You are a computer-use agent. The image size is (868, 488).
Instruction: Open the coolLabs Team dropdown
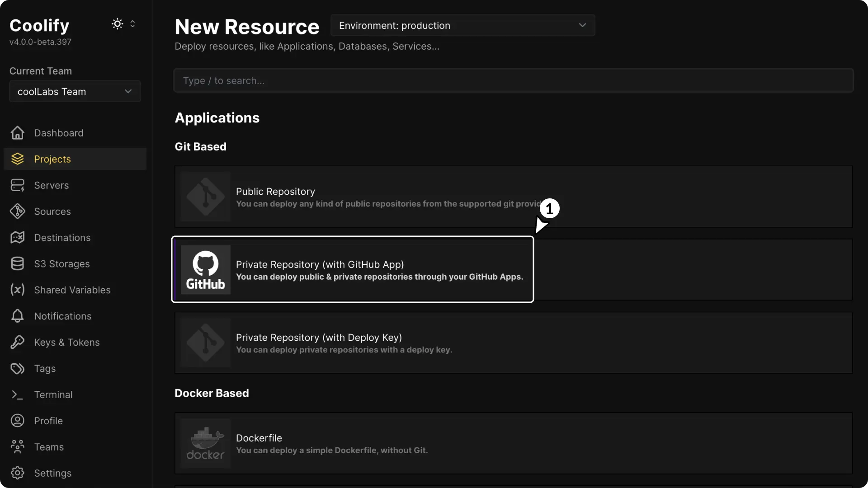point(75,92)
